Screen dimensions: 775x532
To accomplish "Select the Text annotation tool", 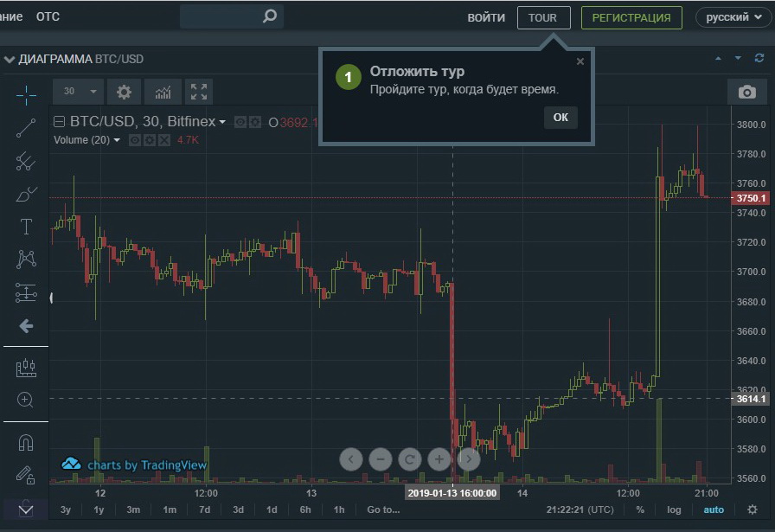I will tap(26, 227).
